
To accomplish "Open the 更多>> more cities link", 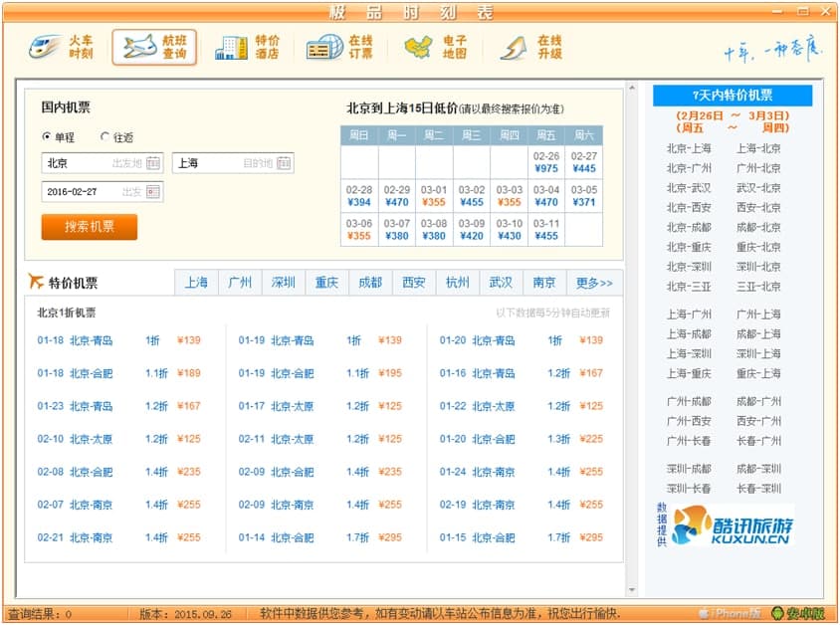I will point(594,283).
